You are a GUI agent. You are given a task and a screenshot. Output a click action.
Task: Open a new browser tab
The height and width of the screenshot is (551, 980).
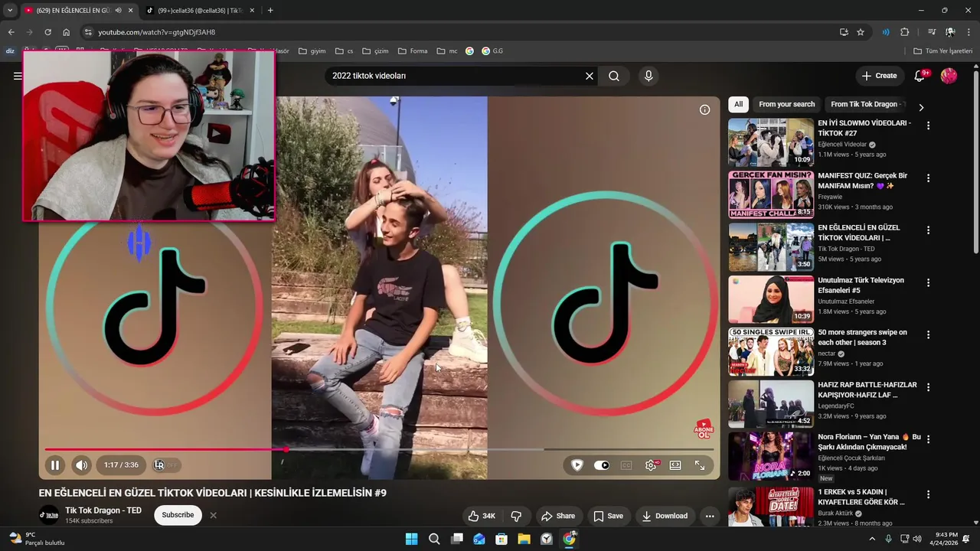(270, 11)
